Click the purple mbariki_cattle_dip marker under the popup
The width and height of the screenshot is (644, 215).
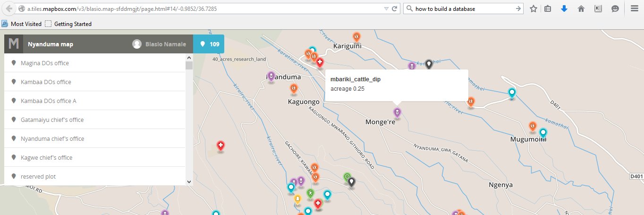[x=397, y=112]
